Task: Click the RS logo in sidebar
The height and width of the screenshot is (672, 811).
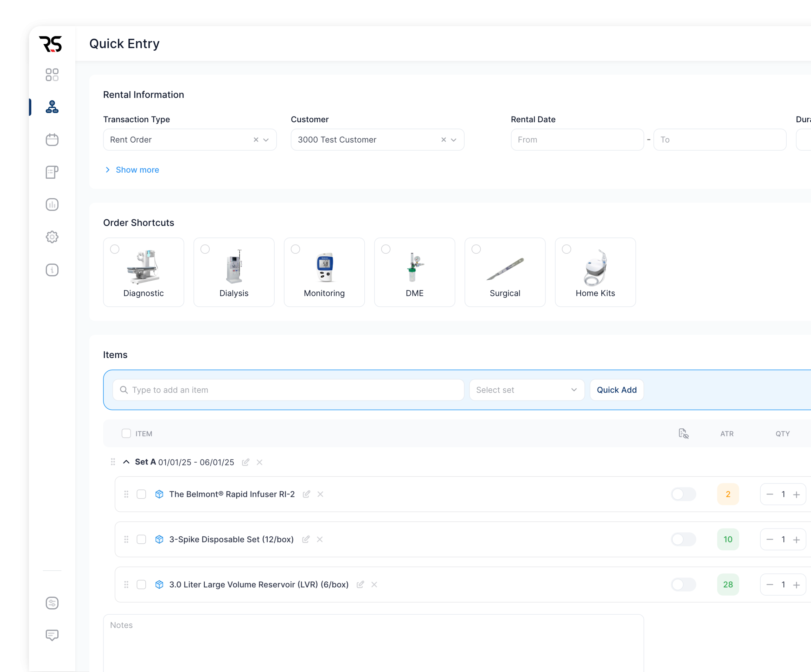Action: tap(51, 44)
